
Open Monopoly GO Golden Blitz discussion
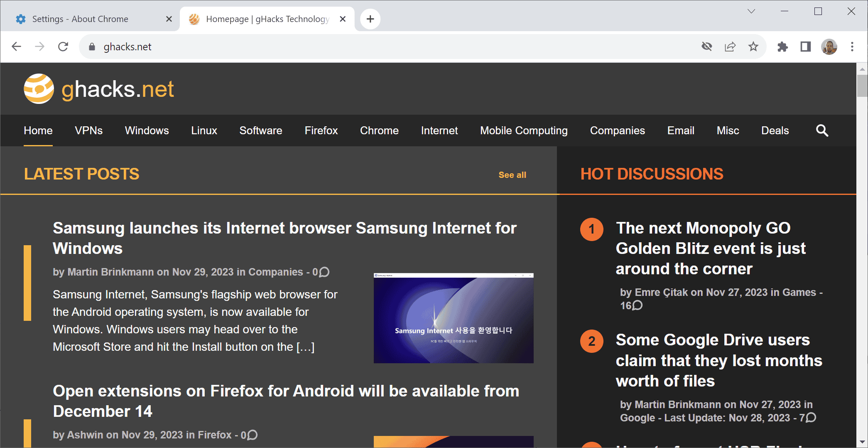pos(711,248)
